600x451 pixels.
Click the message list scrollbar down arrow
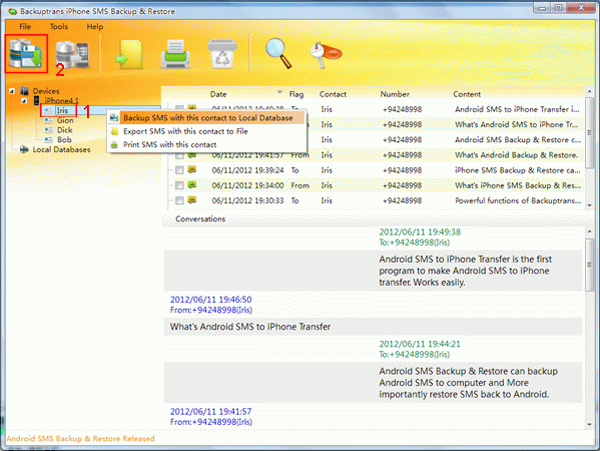pyautogui.click(x=589, y=205)
